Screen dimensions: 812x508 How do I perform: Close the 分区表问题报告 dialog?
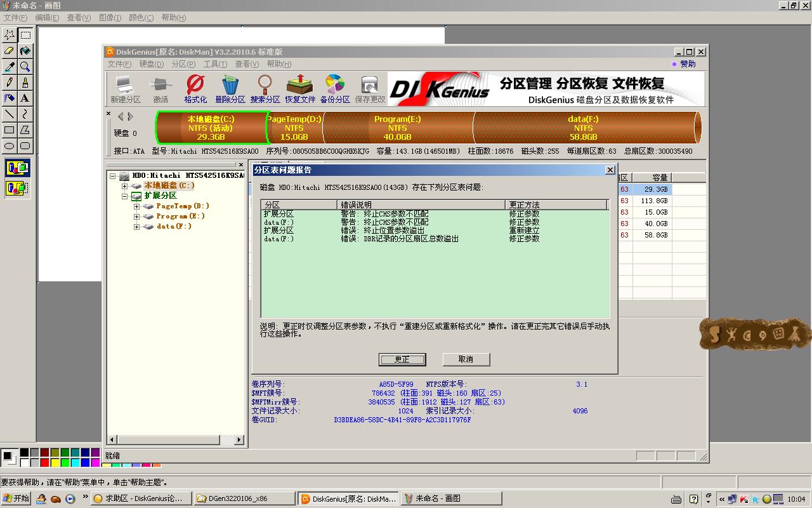pos(610,170)
